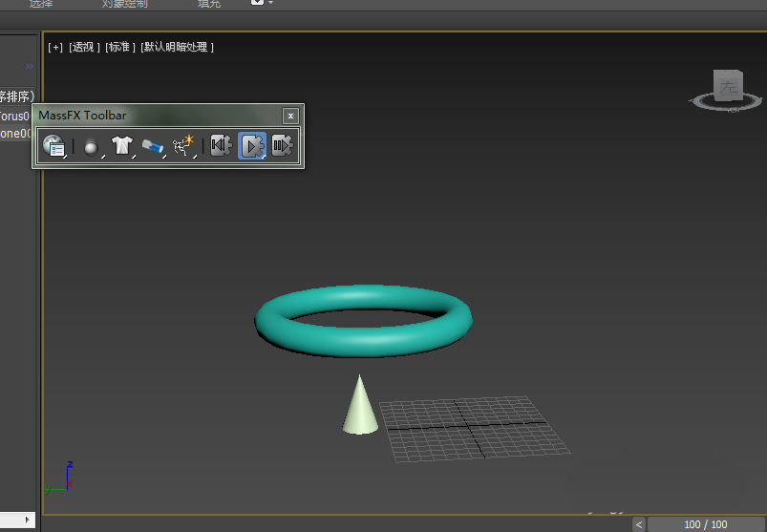Click the 100 / 100 time slider
Screen dimensions: 767x532
pos(706,524)
